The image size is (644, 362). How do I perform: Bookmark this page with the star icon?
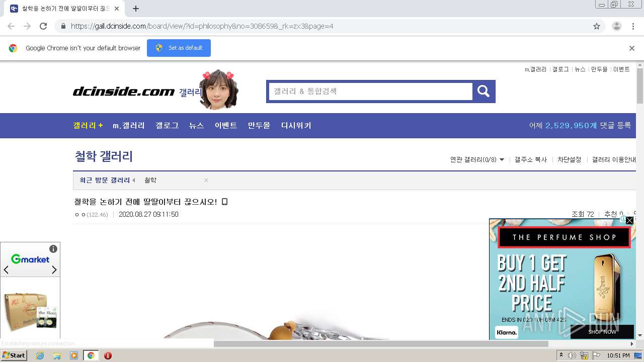[x=597, y=26]
